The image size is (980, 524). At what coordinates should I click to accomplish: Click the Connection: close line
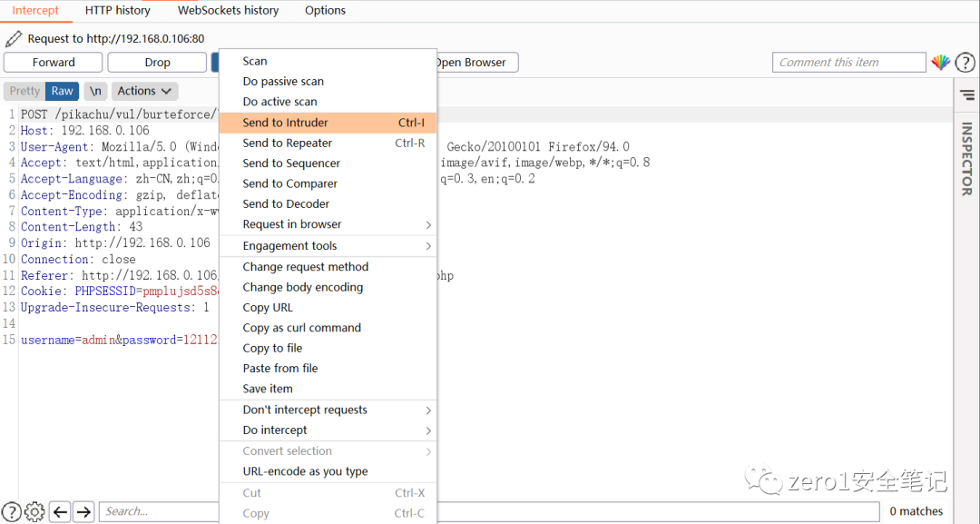(x=78, y=260)
